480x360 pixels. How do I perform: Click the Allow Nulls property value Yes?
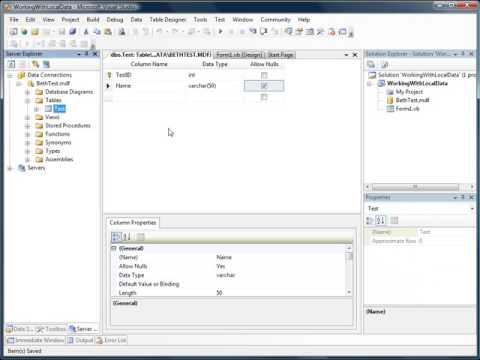[x=280, y=266]
